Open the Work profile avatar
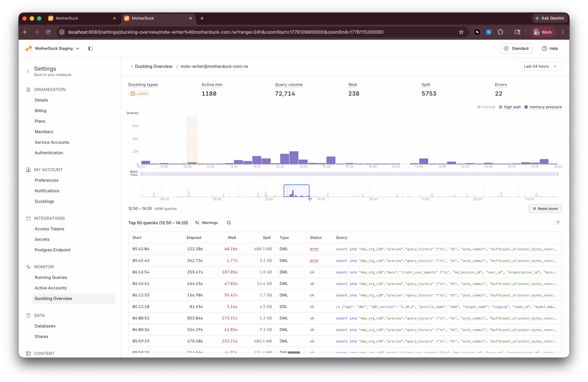Screen dimensions: 588x382 coord(536,32)
